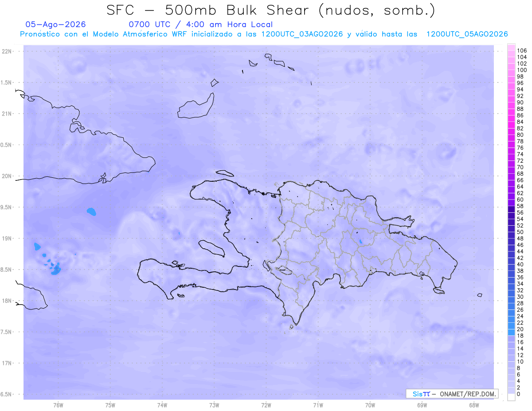The height and width of the screenshot is (411, 532).
Task: Click the '22N' latitude label
Action: (x=7, y=51)
